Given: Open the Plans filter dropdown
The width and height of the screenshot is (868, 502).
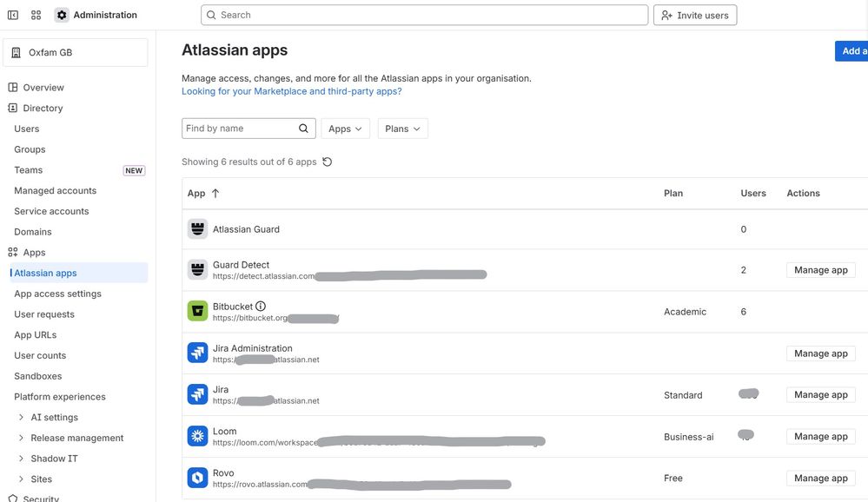Looking at the screenshot, I should tap(402, 129).
